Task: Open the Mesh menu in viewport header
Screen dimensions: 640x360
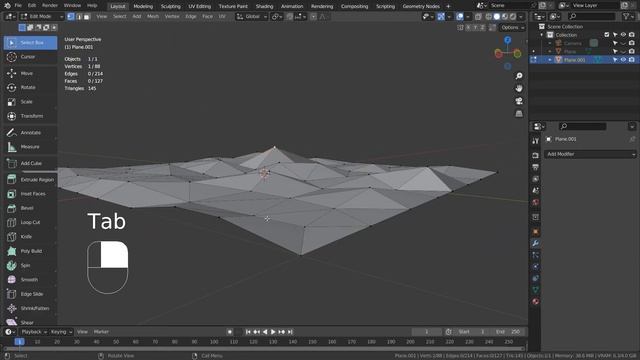Action: coord(153,17)
